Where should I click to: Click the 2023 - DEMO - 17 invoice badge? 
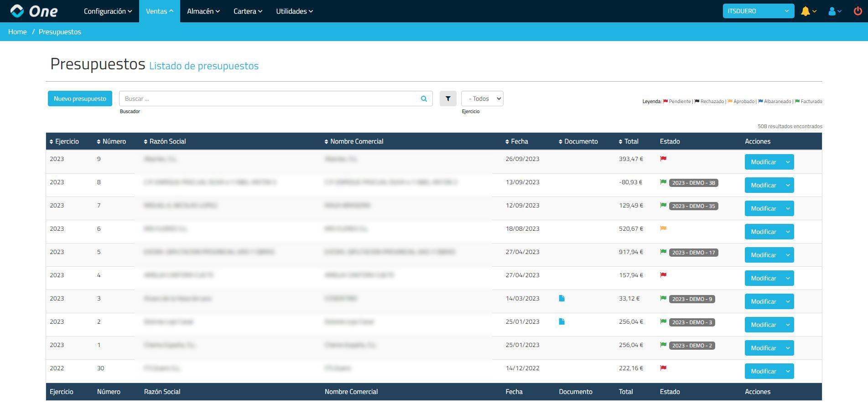tap(693, 253)
